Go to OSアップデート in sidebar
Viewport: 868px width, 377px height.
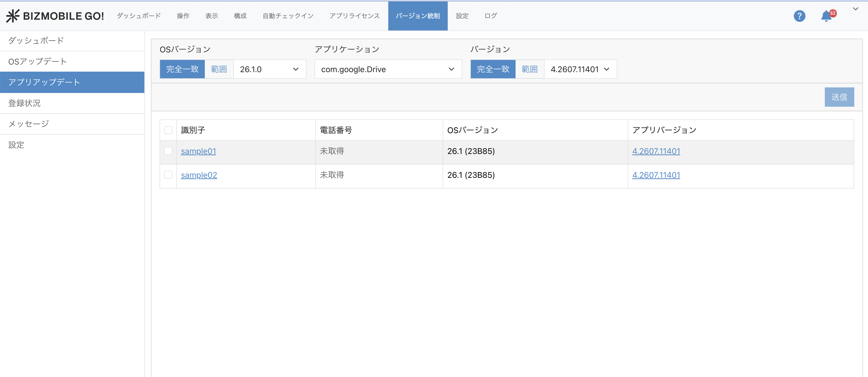coord(37,61)
